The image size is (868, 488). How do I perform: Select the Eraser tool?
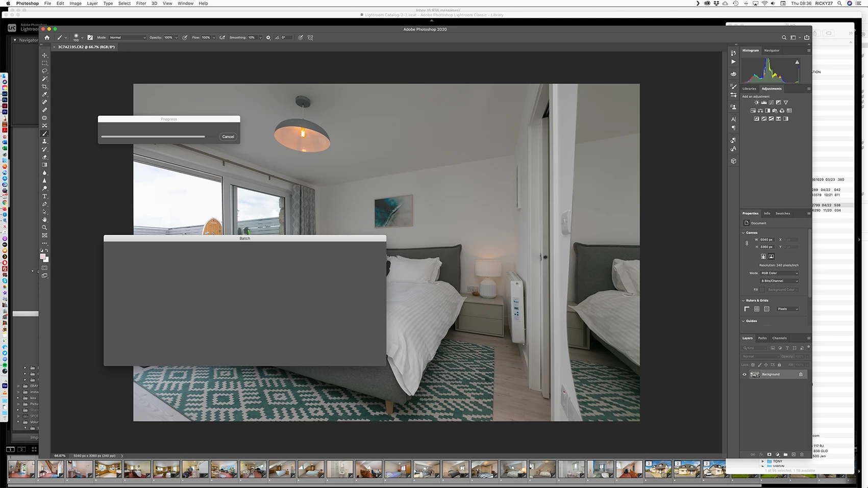(x=44, y=157)
